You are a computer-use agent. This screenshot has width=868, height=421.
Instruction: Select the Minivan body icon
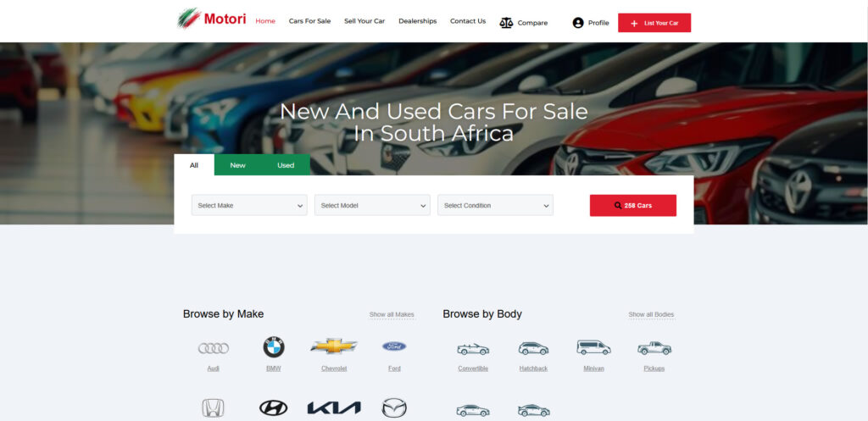pos(593,347)
